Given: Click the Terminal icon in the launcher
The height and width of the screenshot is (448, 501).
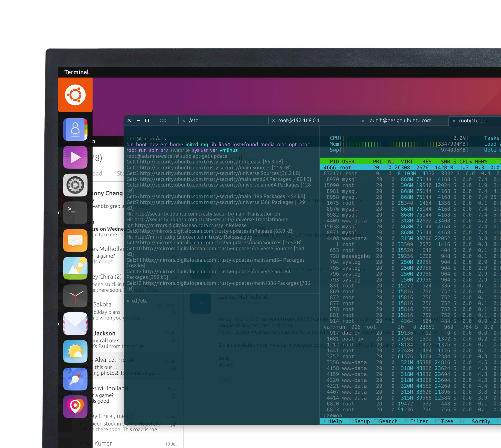Looking at the screenshot, I should pos(75,213).
